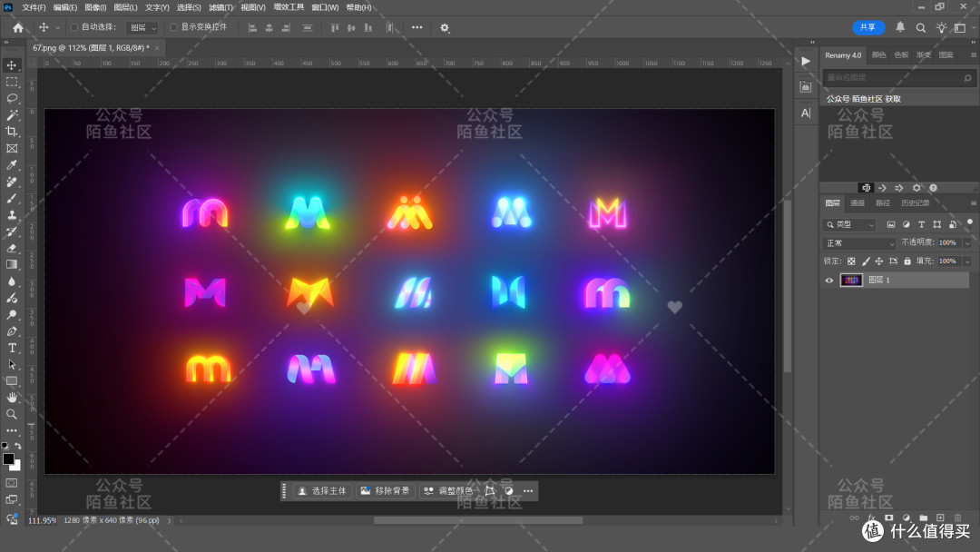Open the 增效工具 menu
This screenshot has width=980, height=552.
click(289, 7)
